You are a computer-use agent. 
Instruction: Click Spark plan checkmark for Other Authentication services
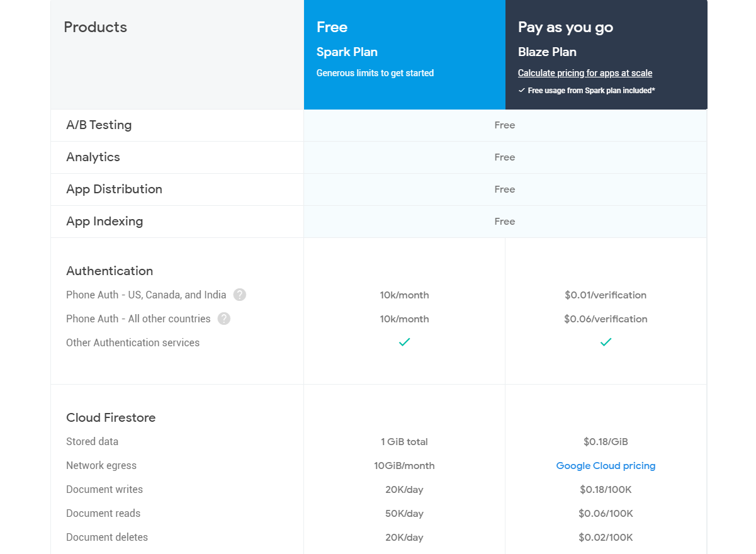(x=404, y=342)
